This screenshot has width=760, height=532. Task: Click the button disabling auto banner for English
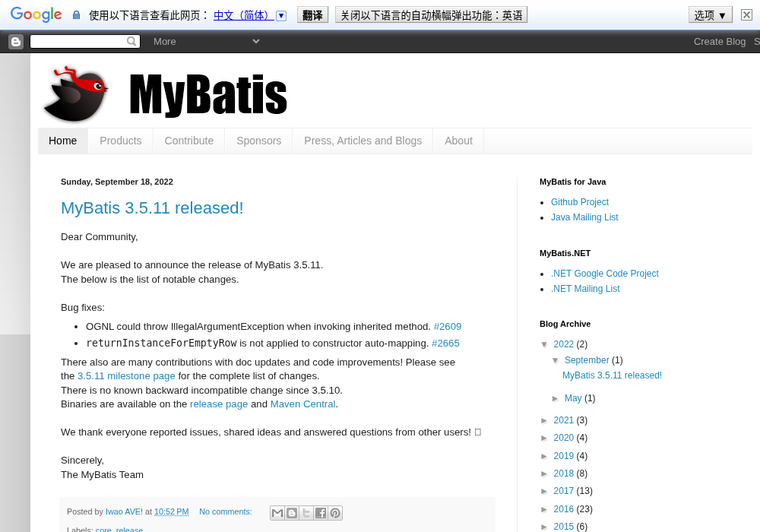click(432, 15)
